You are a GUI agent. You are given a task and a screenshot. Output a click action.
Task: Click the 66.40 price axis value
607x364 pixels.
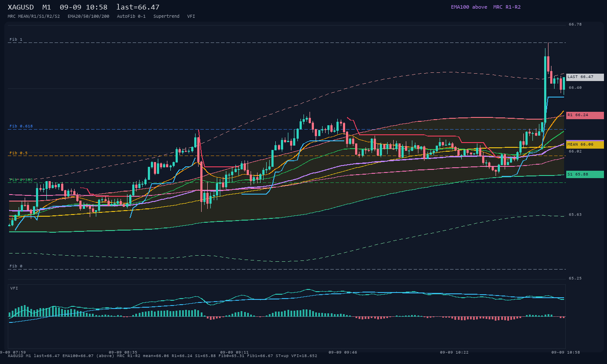pyautogui.click(x=575, y=88)
